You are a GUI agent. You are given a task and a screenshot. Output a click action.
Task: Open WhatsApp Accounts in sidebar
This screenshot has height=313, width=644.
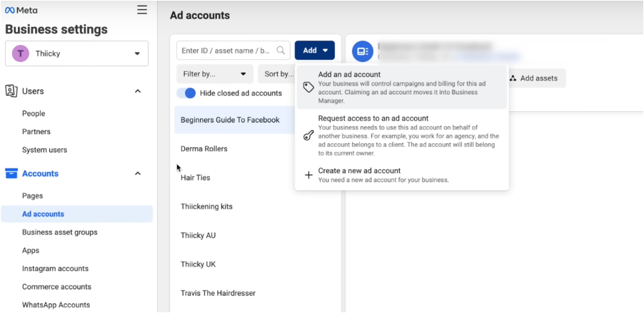(56, 304)
